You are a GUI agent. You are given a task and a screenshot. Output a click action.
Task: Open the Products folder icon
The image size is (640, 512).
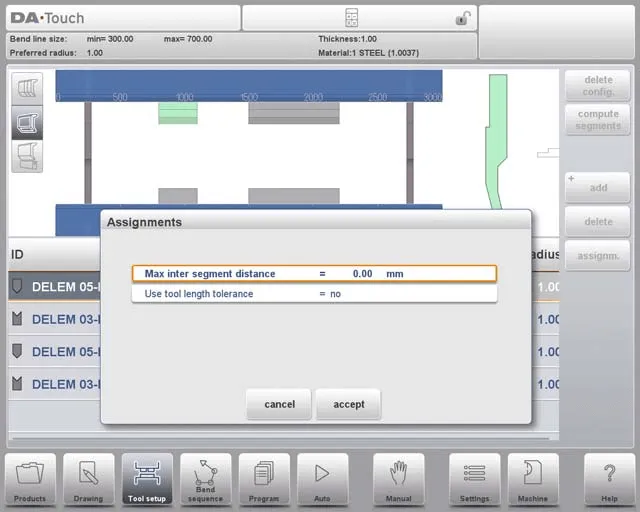(x=30, y=479)
